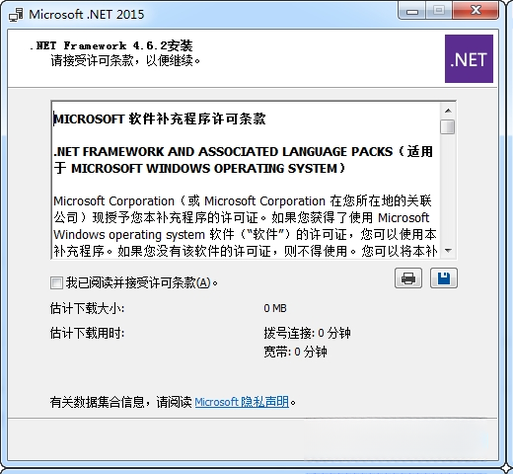Click the 宽带: 0 分钟 value
Screen dimensions: 513x474
[295, 352]
